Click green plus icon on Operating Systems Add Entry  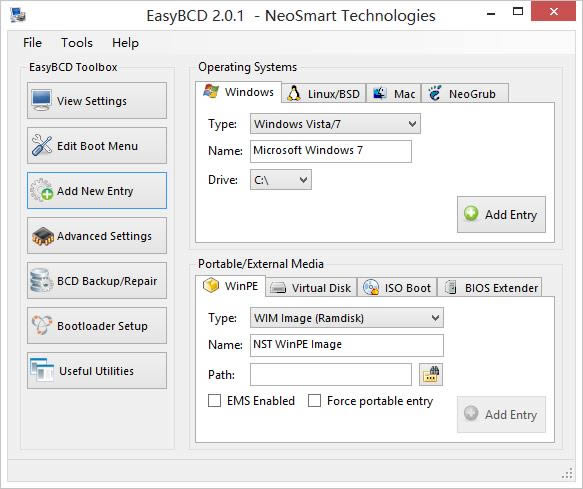[471, 214]
